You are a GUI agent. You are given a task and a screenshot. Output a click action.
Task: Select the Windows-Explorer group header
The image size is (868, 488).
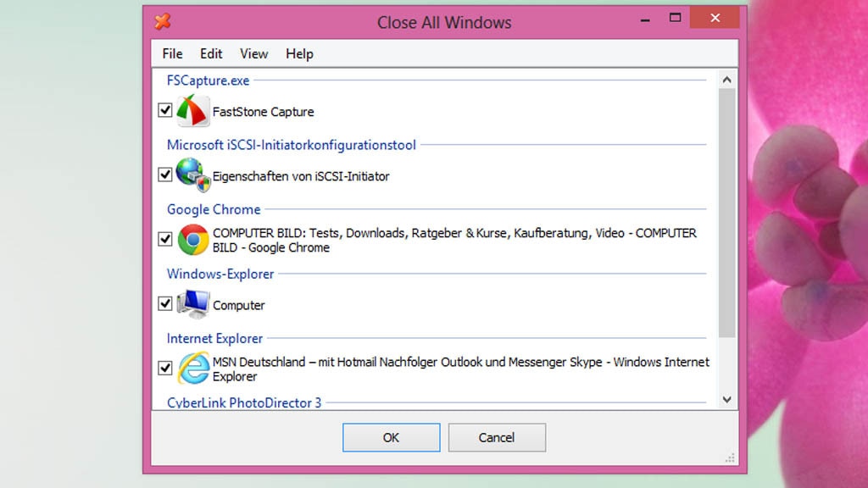tap(220, 274)
